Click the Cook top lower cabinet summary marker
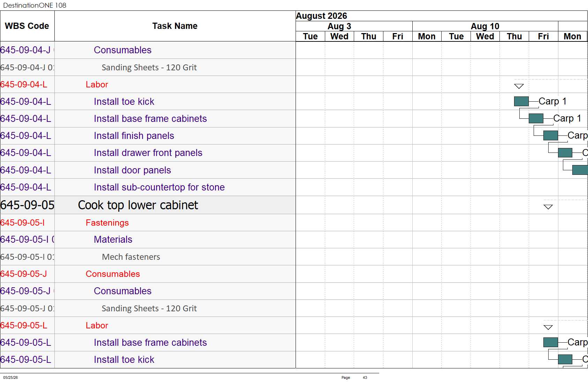Viewport: 588px width, 382px height. point(548,207)
